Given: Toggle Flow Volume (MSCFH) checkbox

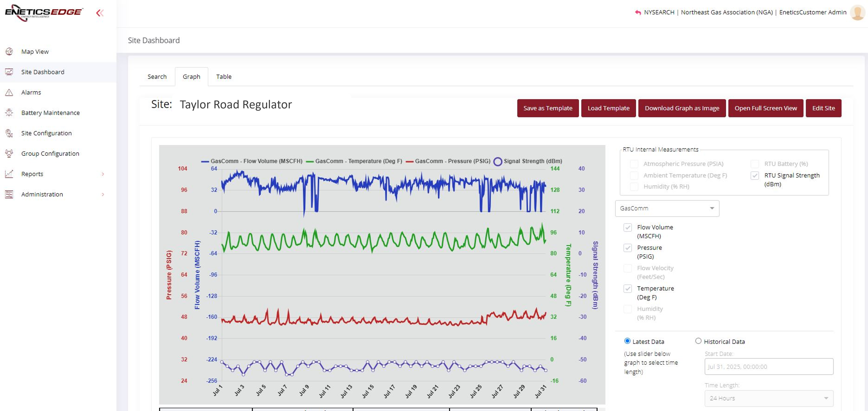Looking at the screenshot, I should click(627, 228).
